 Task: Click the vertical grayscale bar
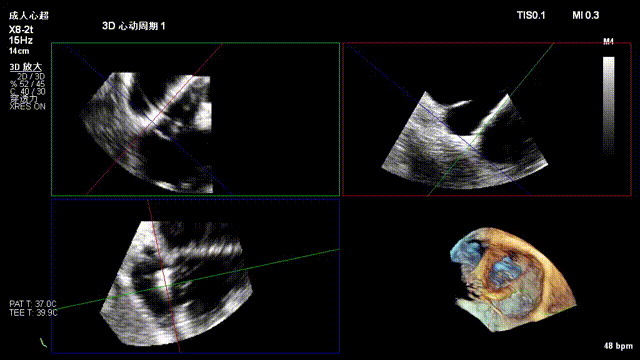(609, 105)
